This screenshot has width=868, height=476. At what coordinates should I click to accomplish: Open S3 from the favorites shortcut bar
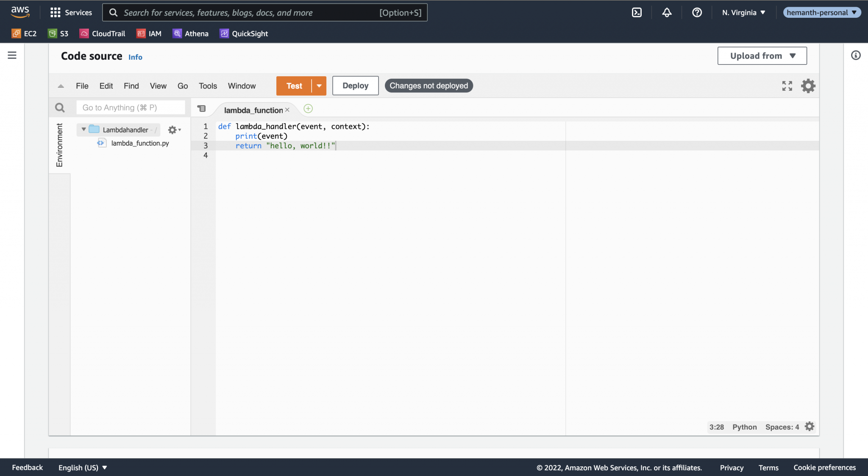tap(58, 33)
